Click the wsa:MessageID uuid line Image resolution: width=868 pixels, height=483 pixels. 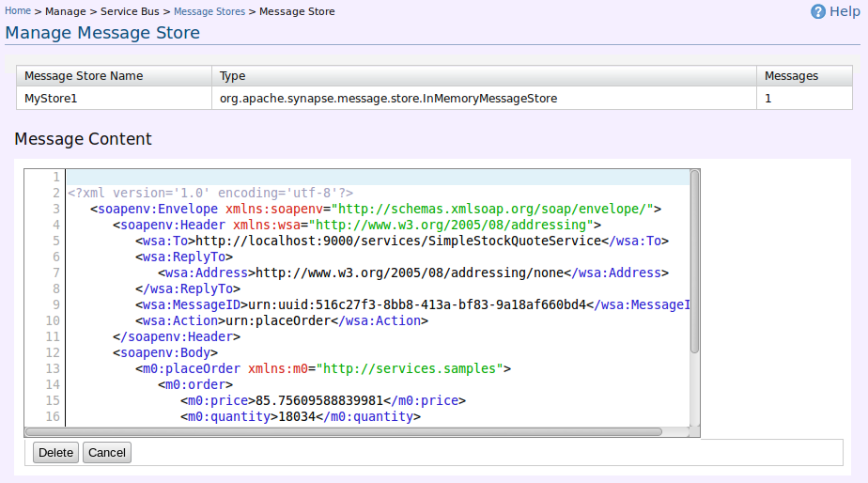413,304
